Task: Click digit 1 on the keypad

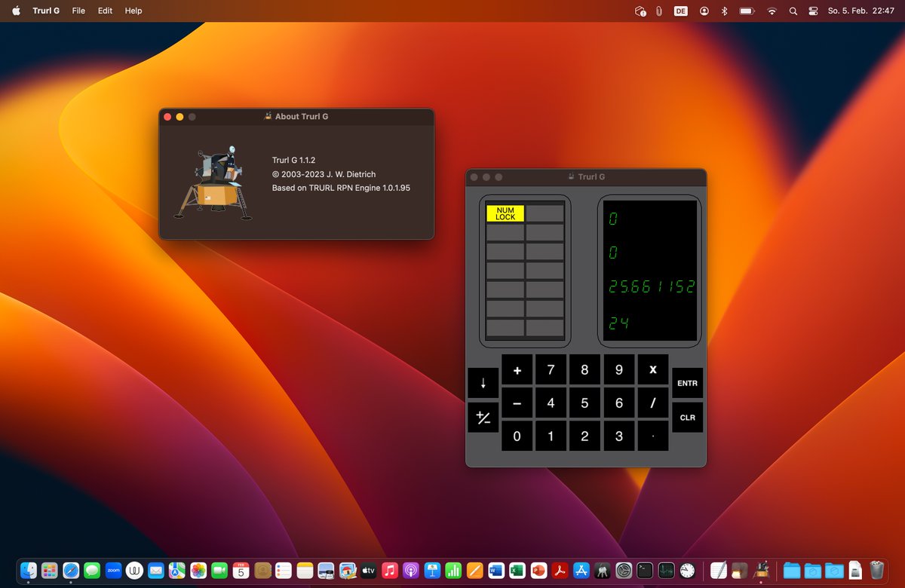Action: coord(551,436)
